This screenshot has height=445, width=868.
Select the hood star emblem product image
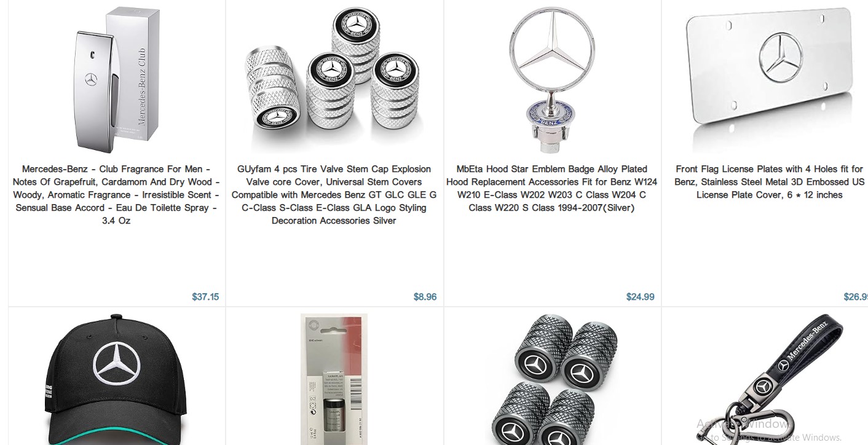click(x=552, y=80)
